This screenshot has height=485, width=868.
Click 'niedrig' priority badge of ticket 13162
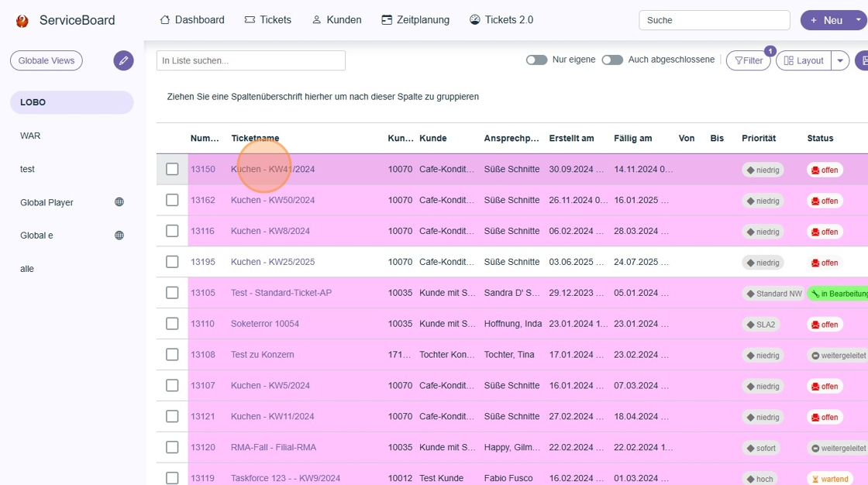763,201
